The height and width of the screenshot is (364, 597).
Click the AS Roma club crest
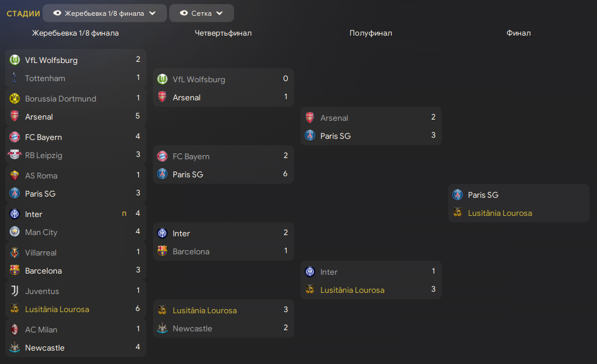pyautogui.click(x=15, y=176)
